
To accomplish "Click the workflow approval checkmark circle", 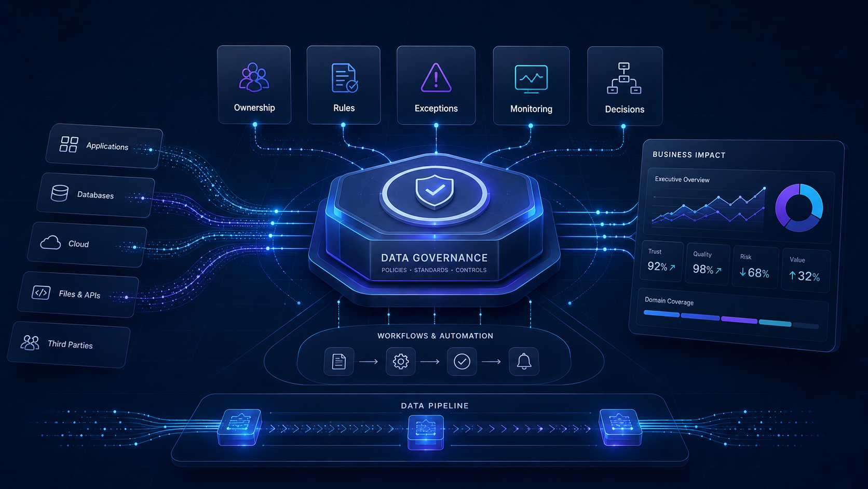I will coord(462,361).
